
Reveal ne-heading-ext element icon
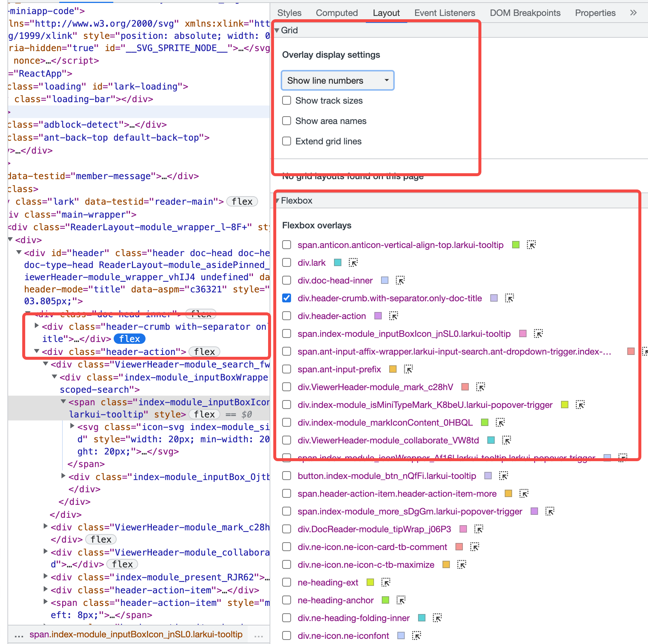[386, 583]
